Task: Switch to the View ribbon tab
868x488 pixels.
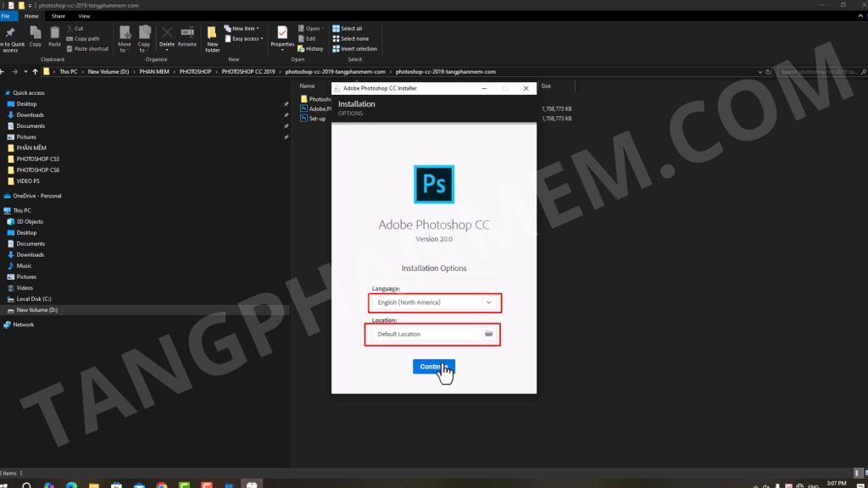Action: pos(84,16)
